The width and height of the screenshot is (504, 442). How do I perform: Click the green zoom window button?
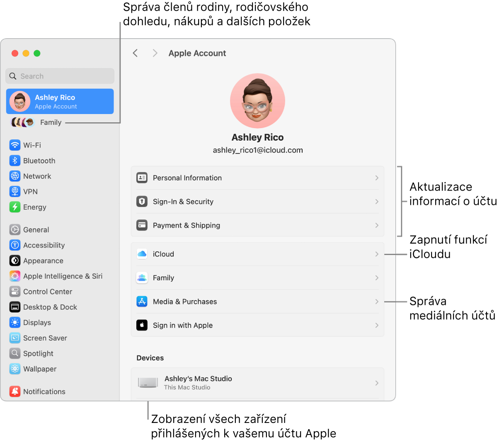click(x=37, y=53)
